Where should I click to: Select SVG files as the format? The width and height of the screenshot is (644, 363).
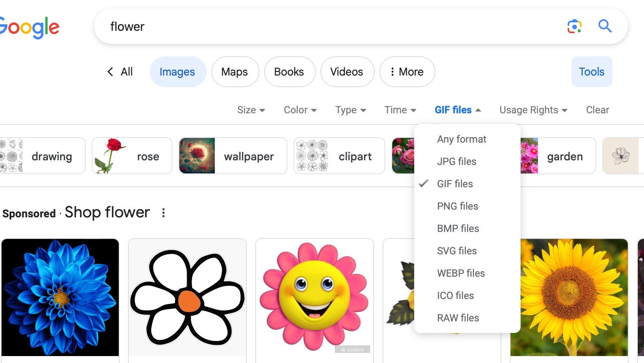pos(457,250)
